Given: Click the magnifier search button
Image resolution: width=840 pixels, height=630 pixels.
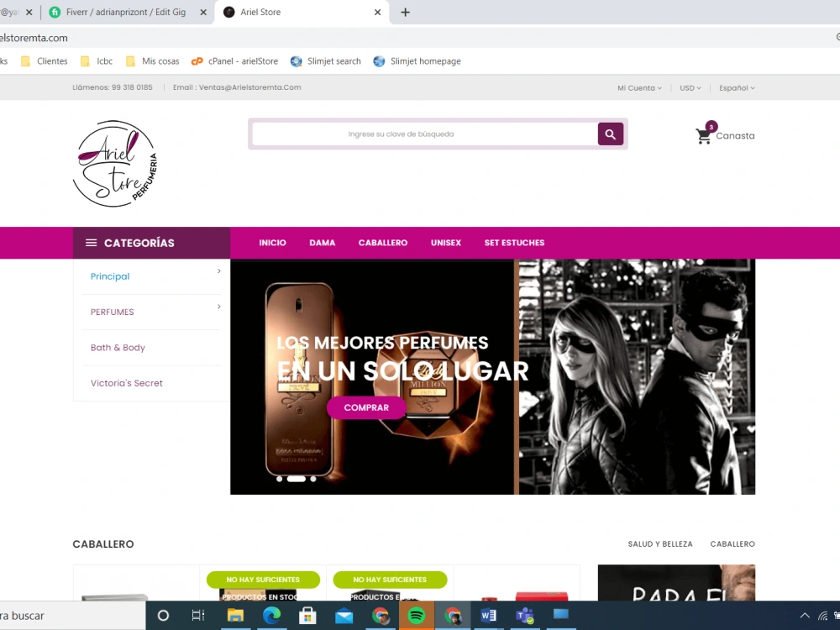Looking at the screenshot, I should pos(610,134).
